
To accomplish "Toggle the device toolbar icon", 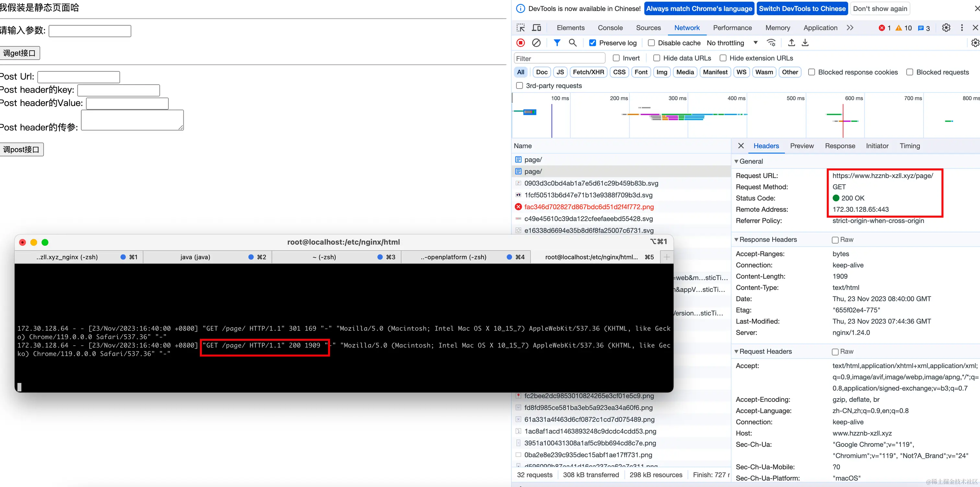I will coord(536,28).
